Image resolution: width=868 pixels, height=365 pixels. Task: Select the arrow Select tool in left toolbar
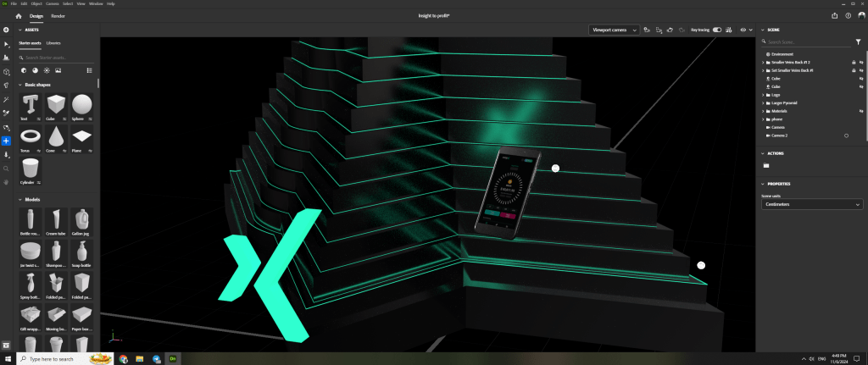point(6,44)
